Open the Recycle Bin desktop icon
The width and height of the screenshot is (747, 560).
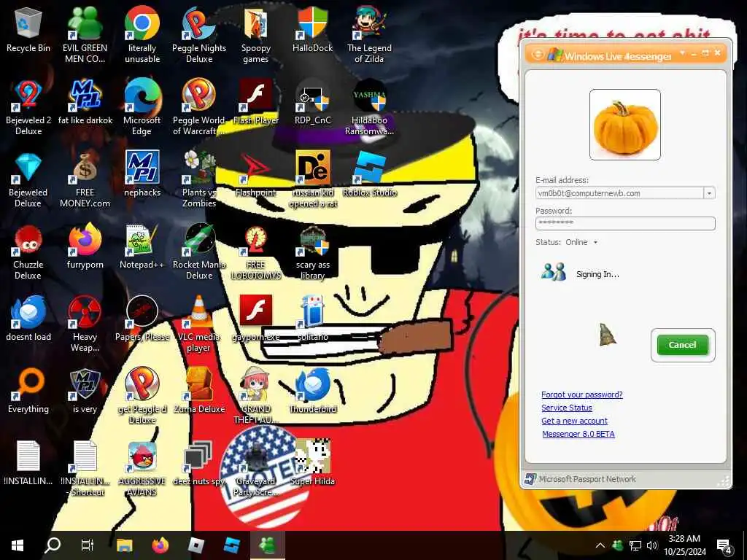click(28, 31)
